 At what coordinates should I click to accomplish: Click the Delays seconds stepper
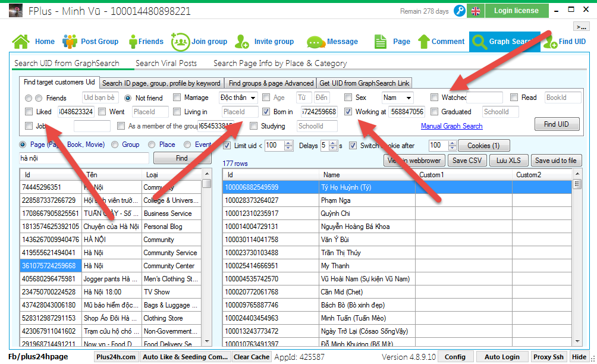point(333,146)
